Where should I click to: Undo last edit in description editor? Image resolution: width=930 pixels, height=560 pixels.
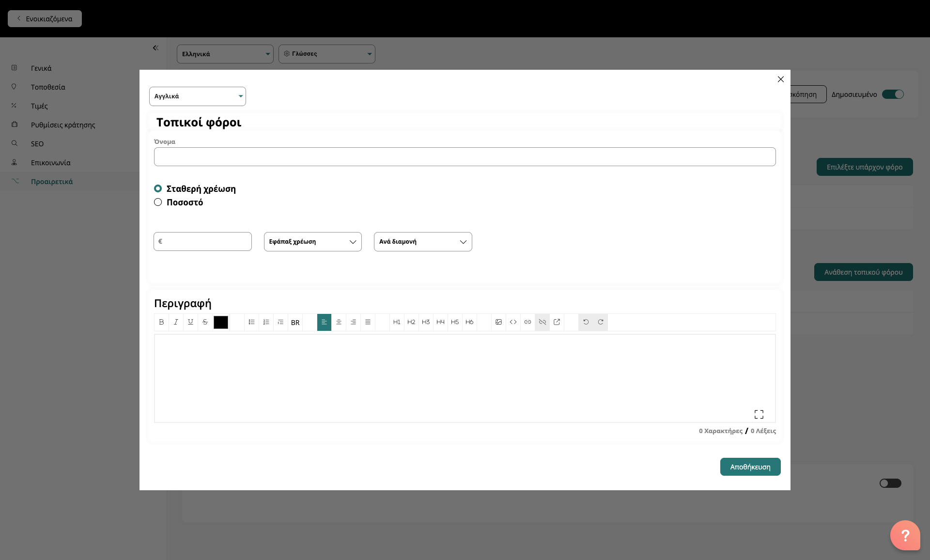coord(586,322)
